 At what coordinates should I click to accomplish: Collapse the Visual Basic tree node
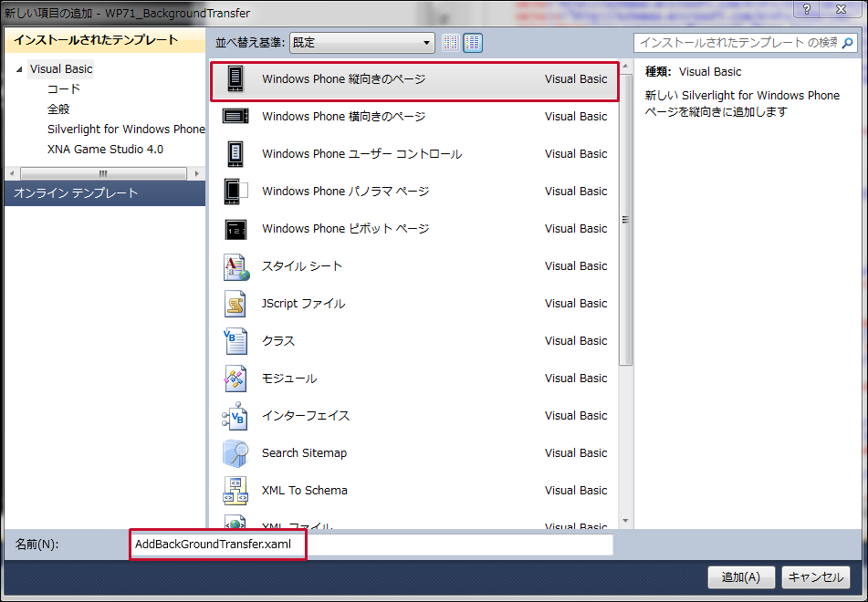19,69
